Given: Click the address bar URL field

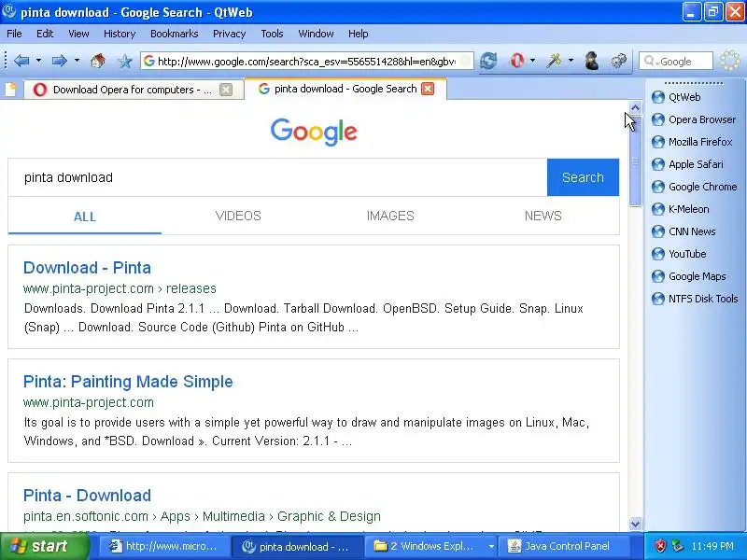Looking at the screenshot, I should click(x=307, y=62).
